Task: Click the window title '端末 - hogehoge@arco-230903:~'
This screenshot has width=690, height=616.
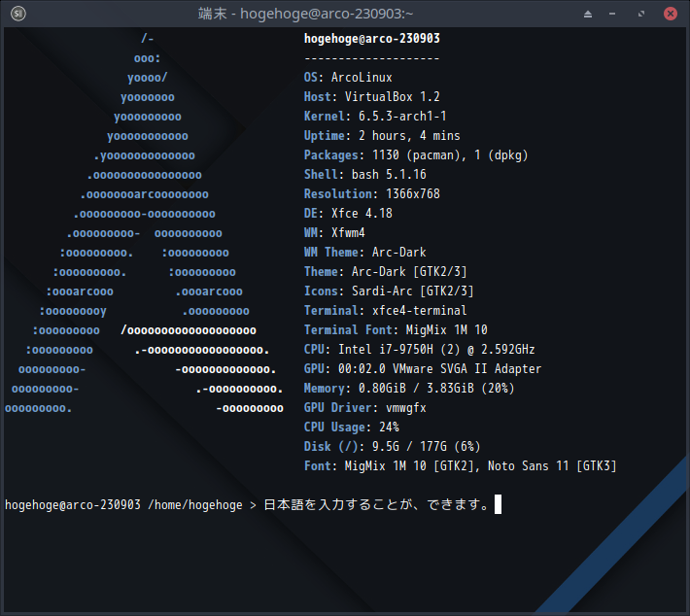Action: (x=305, y=14)
